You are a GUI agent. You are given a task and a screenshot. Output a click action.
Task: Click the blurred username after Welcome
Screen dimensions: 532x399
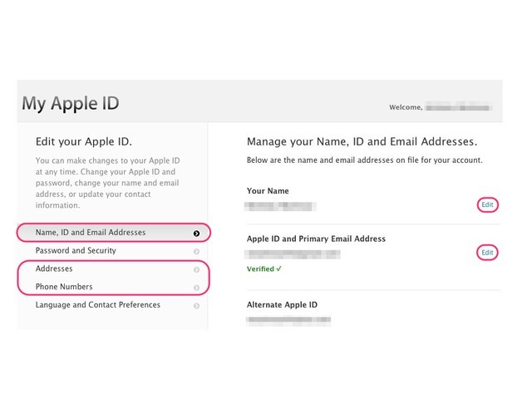458,107
